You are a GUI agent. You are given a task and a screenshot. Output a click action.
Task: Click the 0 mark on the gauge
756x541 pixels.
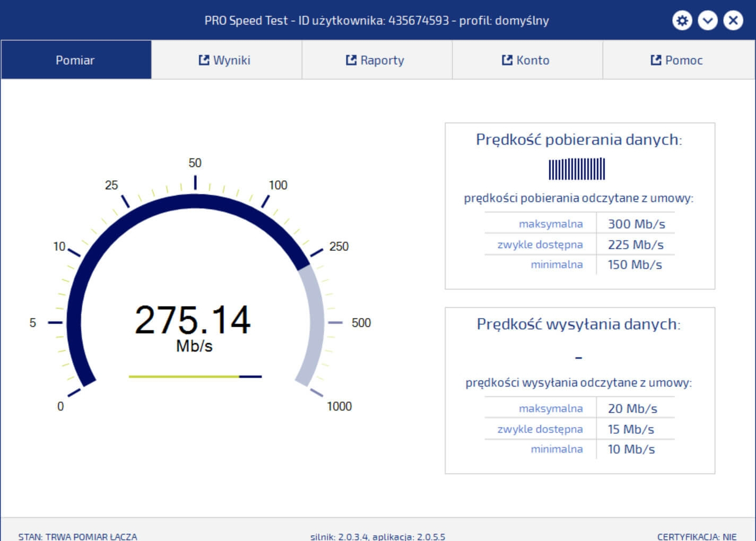click(60, 406)
